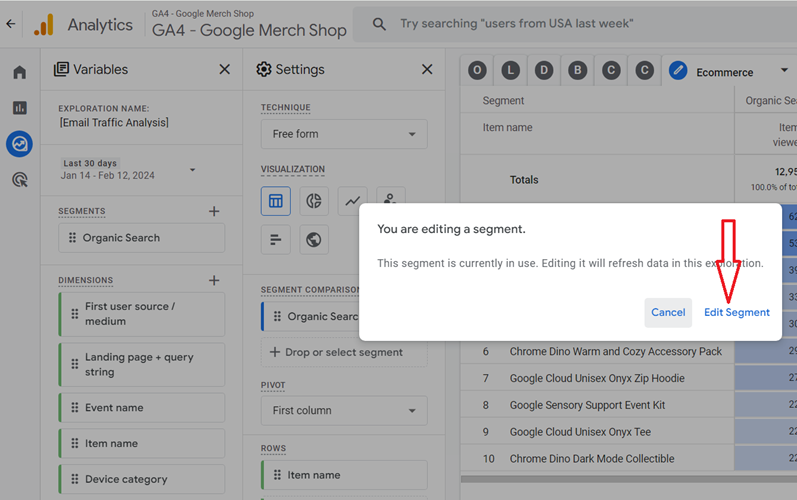This screenshot has height=500, width=797.
Task: Select First user source / medium dimension
Action: pyautogui.click(x=141, y=314)
